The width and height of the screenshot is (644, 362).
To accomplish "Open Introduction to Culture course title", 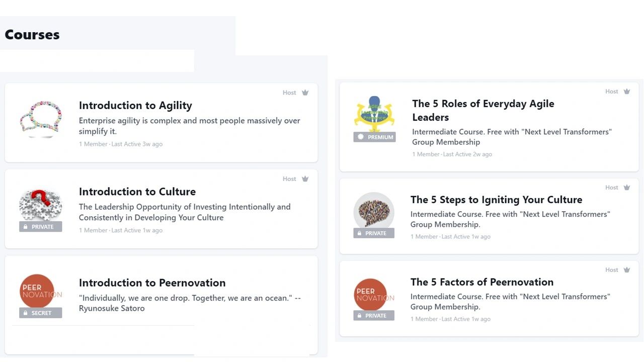I will [137, 192].
